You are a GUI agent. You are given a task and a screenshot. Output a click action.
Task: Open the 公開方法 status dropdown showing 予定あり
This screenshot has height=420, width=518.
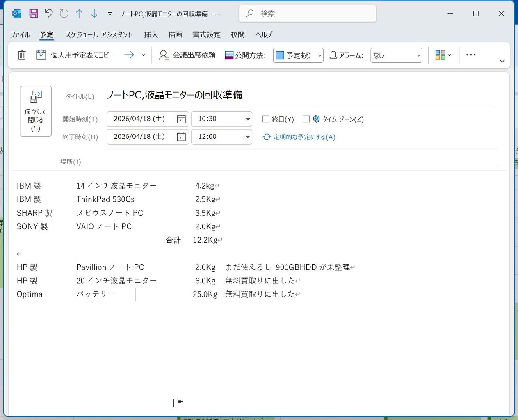coord(298,55)
